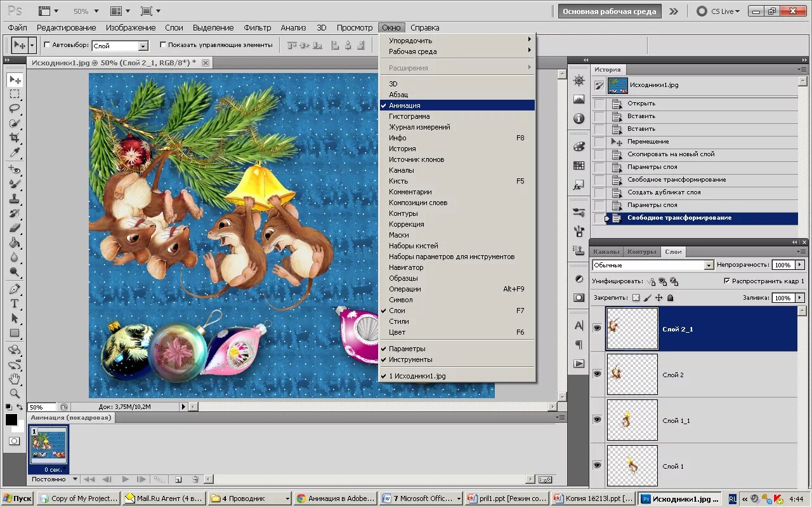Choose Каналы menu entry

point(458,170)
